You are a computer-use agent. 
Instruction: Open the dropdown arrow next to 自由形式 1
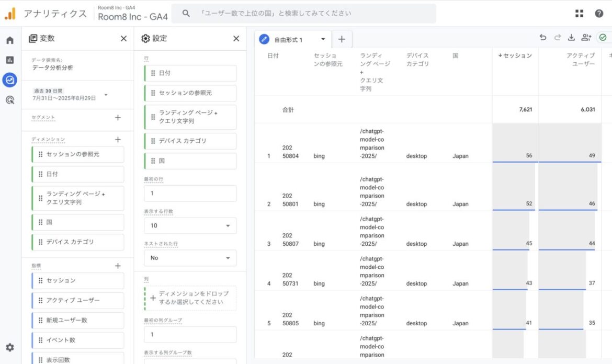click(x=323, y=38)
